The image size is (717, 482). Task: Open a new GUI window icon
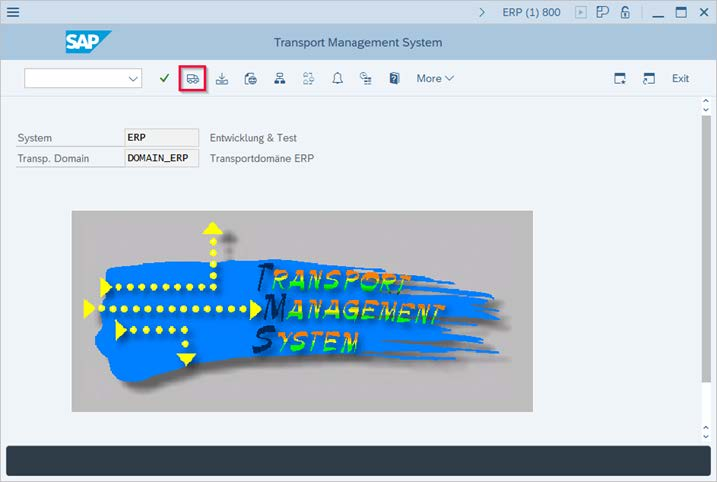[620, 78]
